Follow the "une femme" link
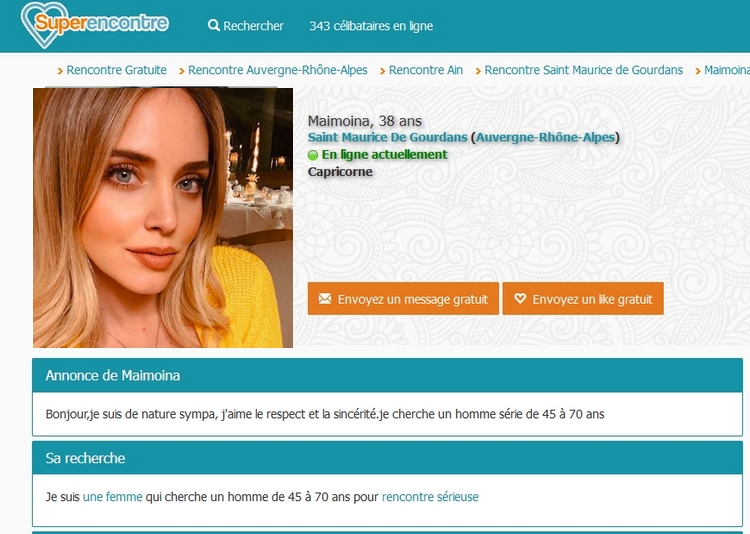The height and width of the screenshot is (534, 750). (112, 496)
